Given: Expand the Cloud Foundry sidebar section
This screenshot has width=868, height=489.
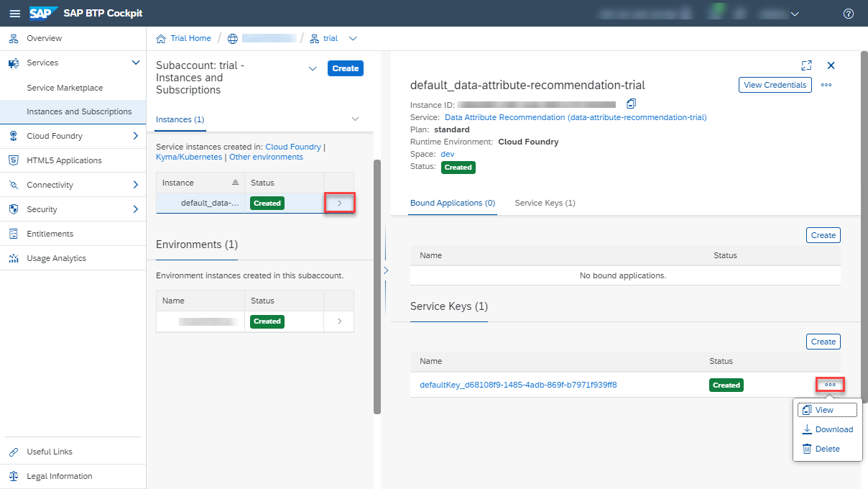Looking at the screenshot, I should pos(136,136).
